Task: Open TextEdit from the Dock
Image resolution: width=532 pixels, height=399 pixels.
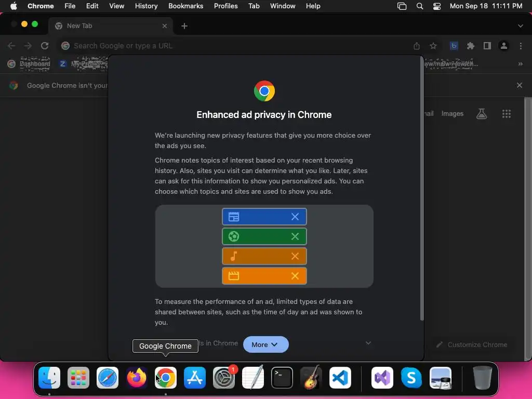Action: [253, 378]
